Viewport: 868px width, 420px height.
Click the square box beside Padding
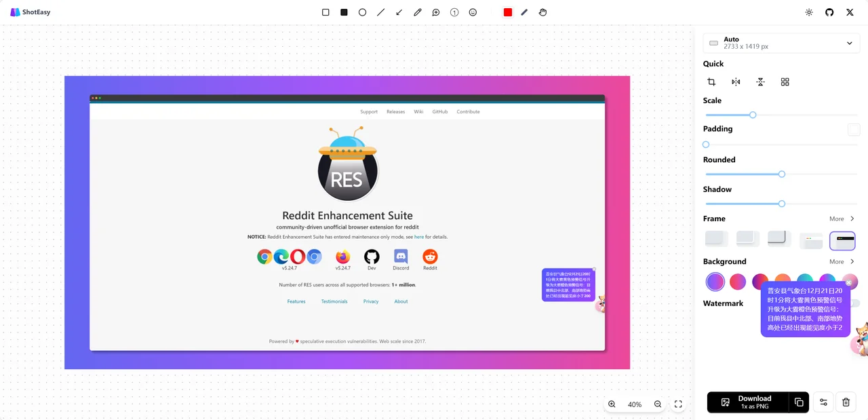coord(854,130)
